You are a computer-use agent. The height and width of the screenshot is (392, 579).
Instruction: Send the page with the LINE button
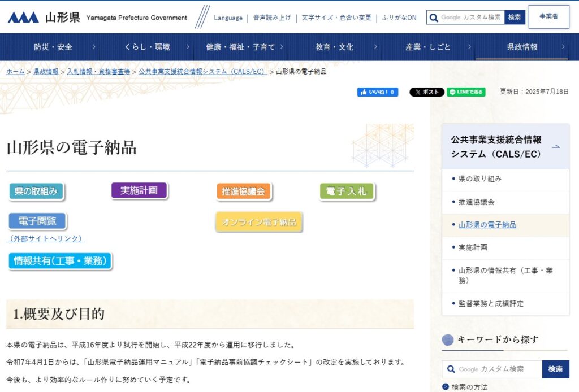[x=466, y=92]
